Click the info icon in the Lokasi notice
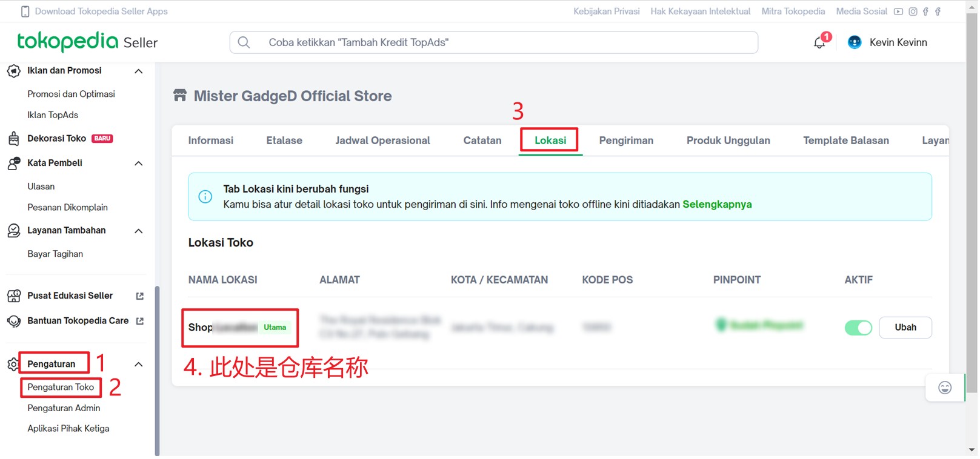980x459 pixels. [205, 197]
